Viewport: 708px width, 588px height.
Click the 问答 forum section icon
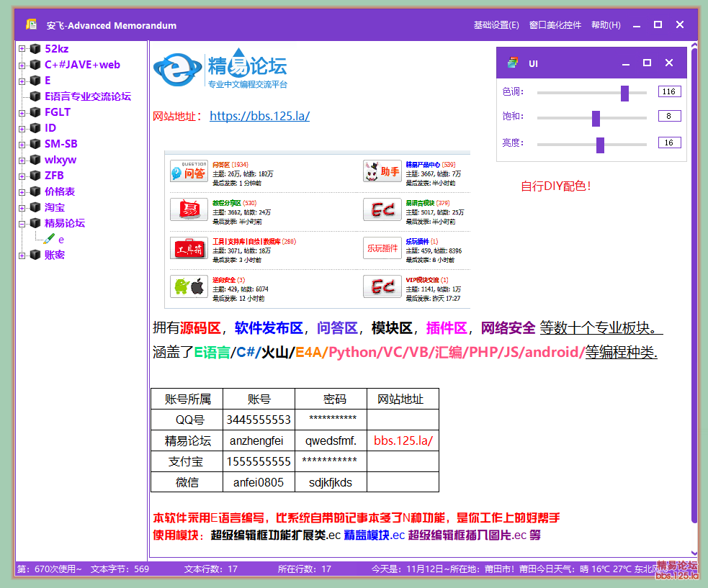tap(189, 172)
